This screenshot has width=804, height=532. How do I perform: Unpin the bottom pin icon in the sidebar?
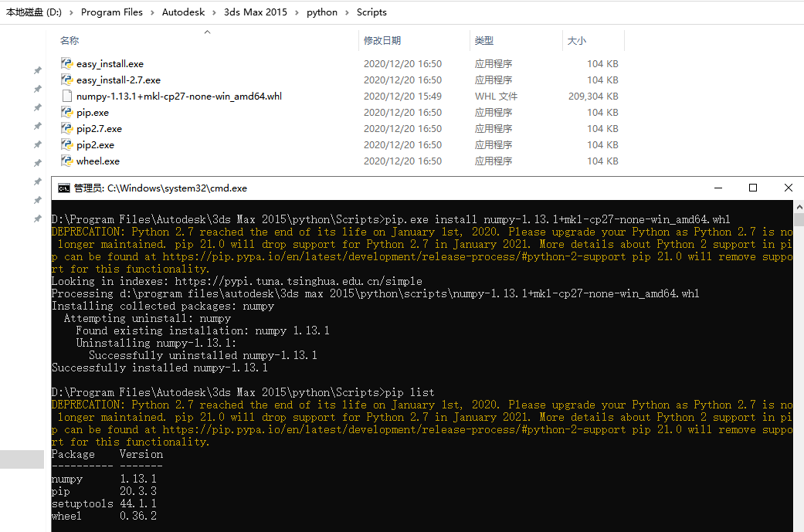(36, 219)
